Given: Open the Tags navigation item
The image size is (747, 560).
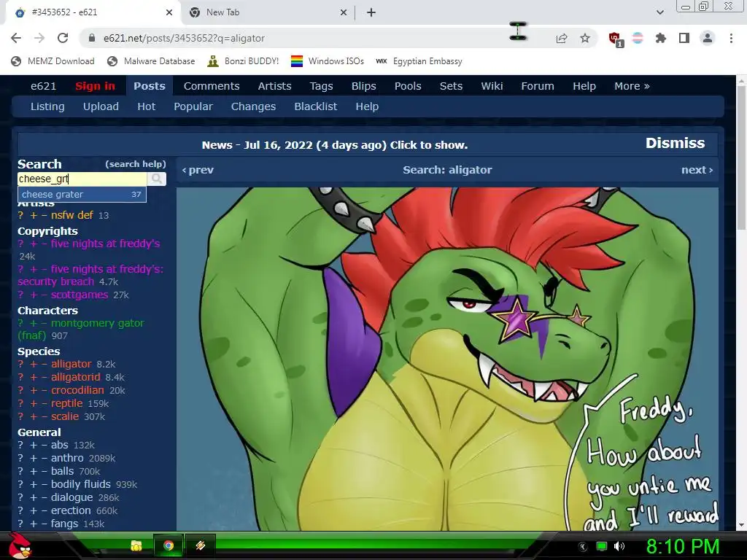Looking at the screenshot, I should 321,86.
